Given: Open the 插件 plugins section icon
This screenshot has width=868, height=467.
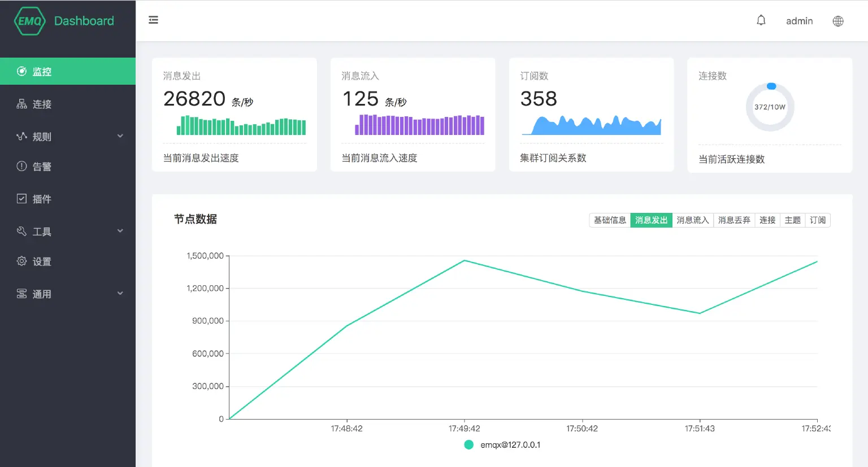Looking at the screenshot, I should (x=21, y=199).
